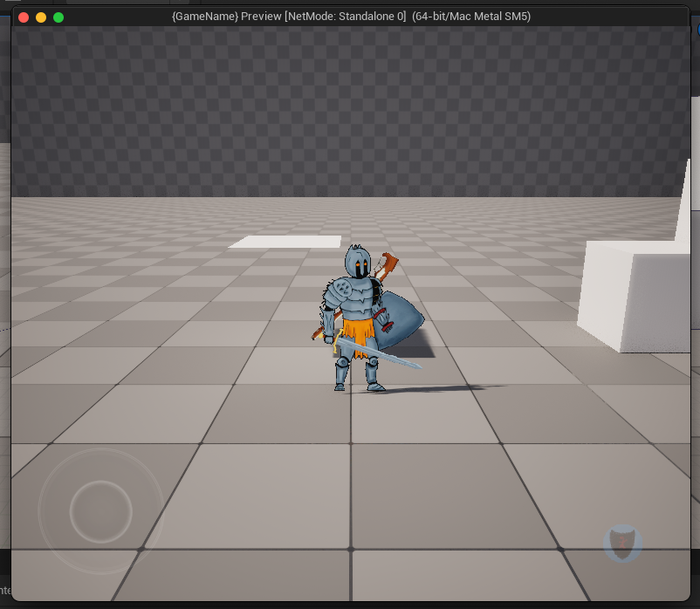Viewport: 700px width, 609px height.
Task: Tap the shield action button
Action: click(x=622, y=543)
